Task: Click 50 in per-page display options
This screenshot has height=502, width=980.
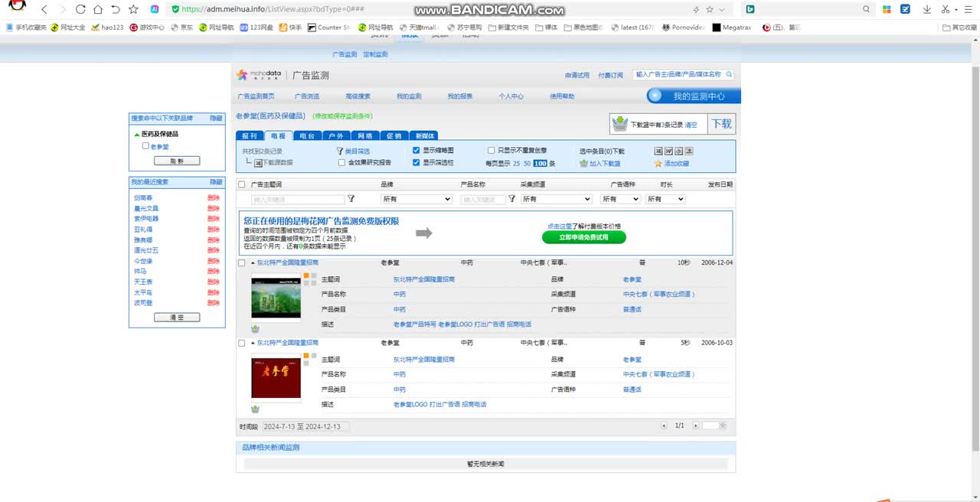Action: (527, 163)
